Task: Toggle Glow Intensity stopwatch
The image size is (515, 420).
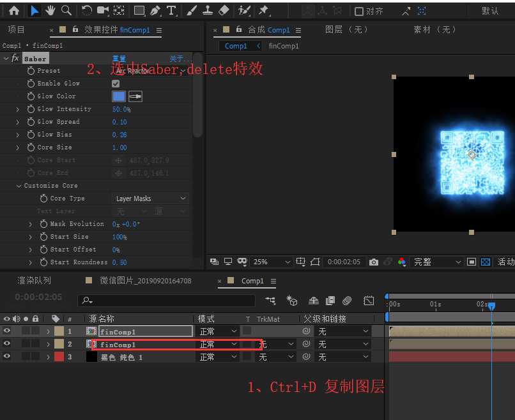Action: pos(31,109)
